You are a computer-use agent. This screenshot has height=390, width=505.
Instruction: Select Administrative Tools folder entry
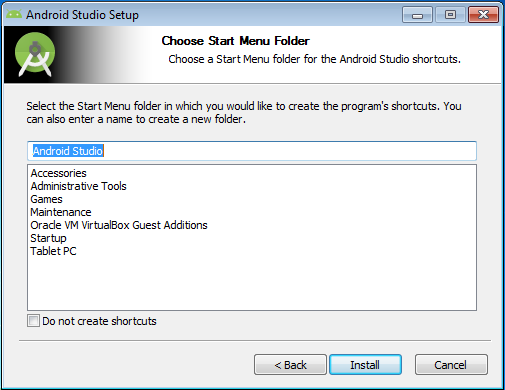pos(79,186)
